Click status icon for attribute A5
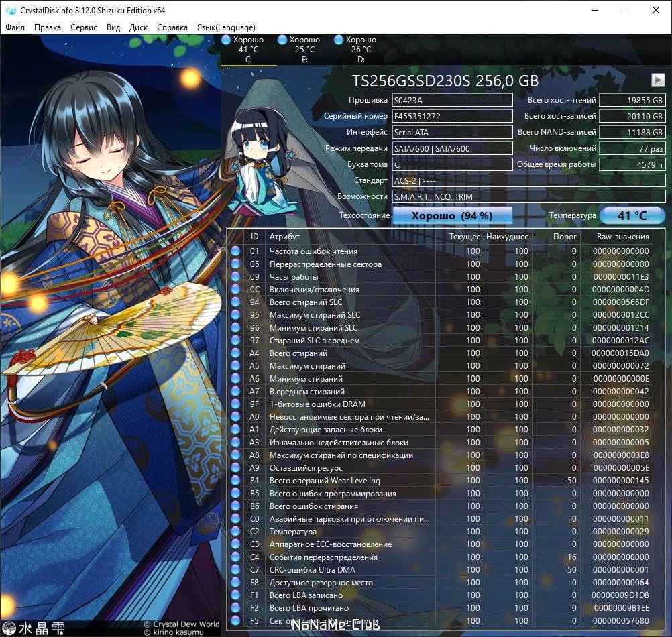This screenshot has width=672, height=637. (x=235, y=366)
